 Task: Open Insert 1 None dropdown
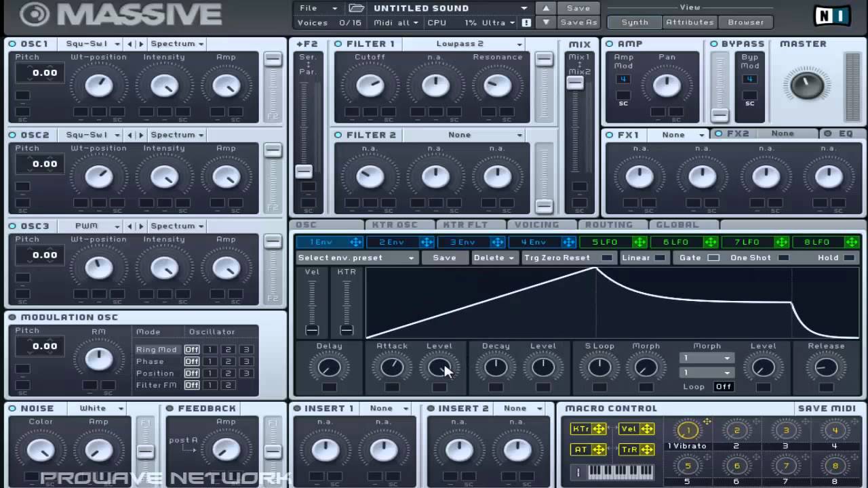[387, 408]
